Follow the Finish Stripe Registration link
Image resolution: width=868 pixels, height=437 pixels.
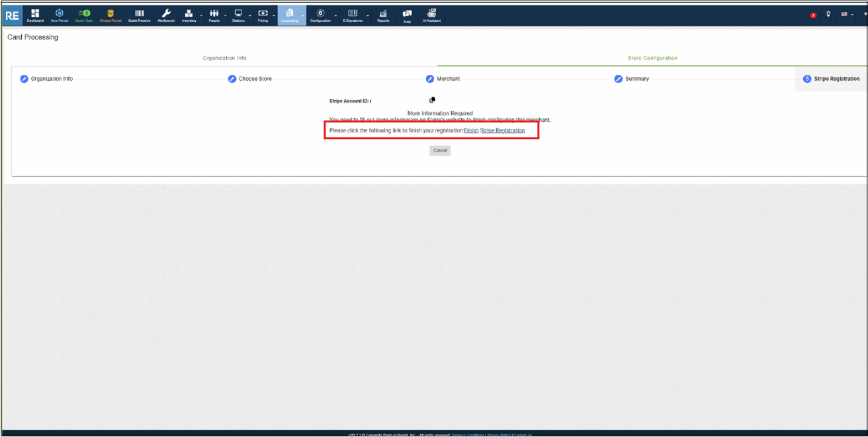[494, 130]
